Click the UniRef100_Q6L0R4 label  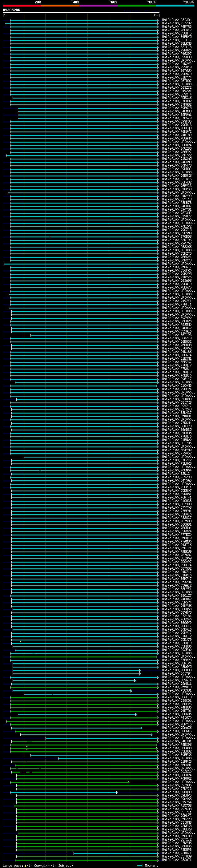[x=177, y=775]
